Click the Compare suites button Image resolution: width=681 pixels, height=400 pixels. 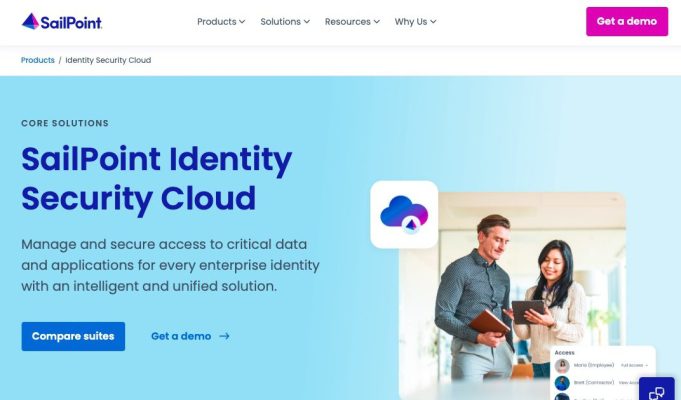click(73, 336)
